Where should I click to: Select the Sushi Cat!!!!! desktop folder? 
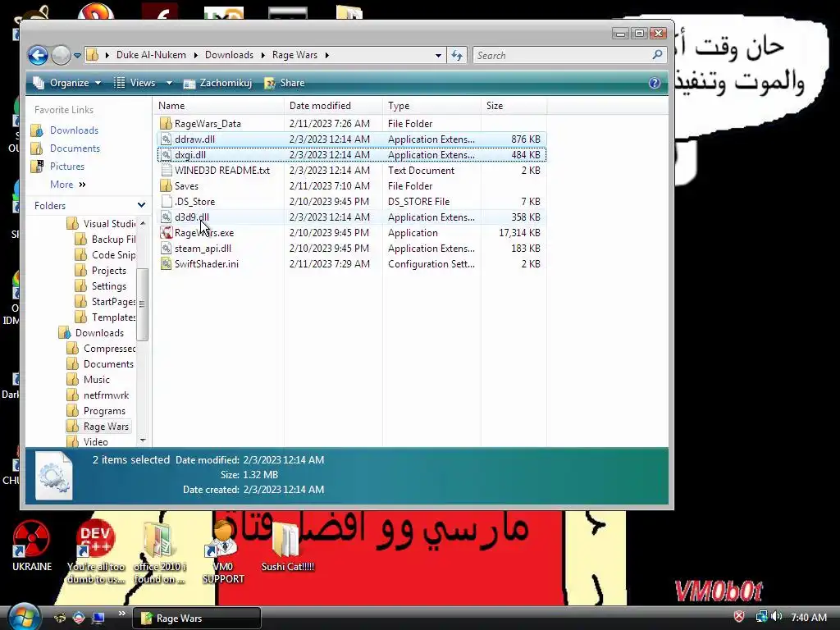click(x=287, y=546)
